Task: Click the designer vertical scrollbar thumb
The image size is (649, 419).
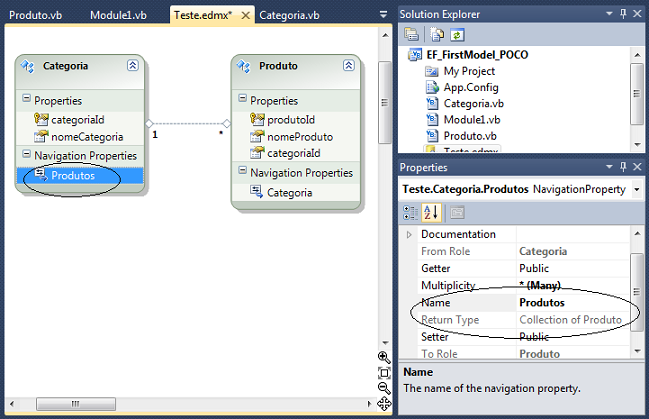Action: coord(385,102)
